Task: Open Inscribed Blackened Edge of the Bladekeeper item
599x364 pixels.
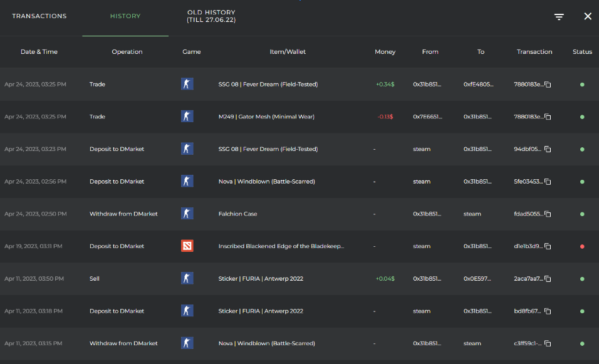Action: 281,246
